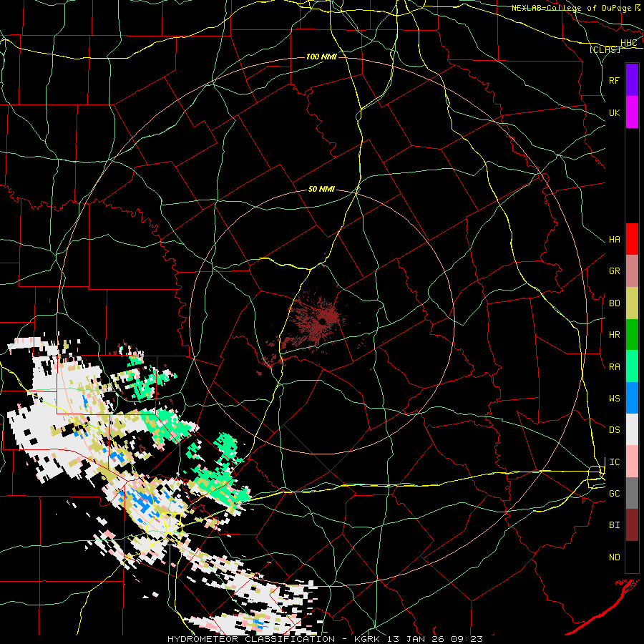The width and height of the screenshot is (644, 644).
Task: Click the NEXLAB-College of DuPage header text
Action: coord(571,8)
